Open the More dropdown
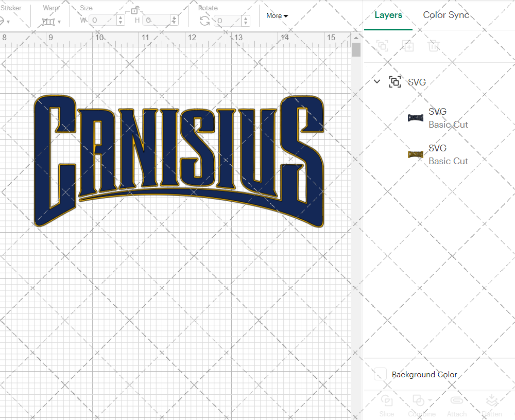 (x=277, y=16)
